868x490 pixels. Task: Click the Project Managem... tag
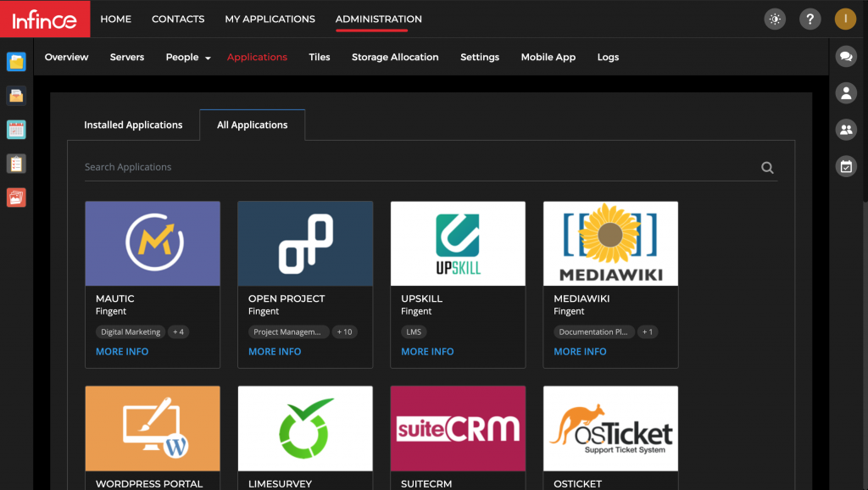click(x=287, y=332)
